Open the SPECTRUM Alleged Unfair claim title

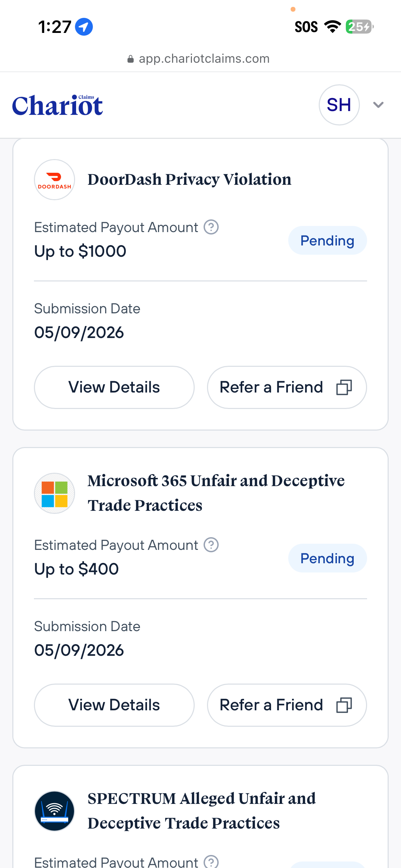[x=202, y=811]
